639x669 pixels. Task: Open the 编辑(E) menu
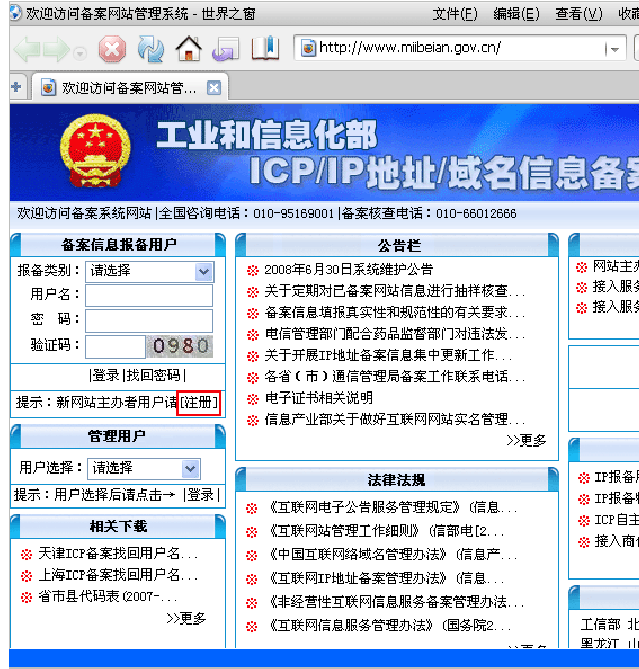coord(516,14)
